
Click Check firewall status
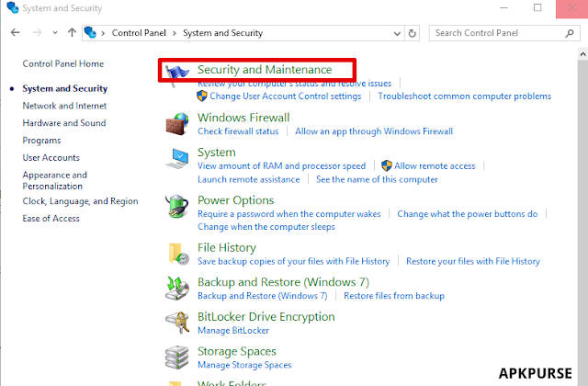238,131
